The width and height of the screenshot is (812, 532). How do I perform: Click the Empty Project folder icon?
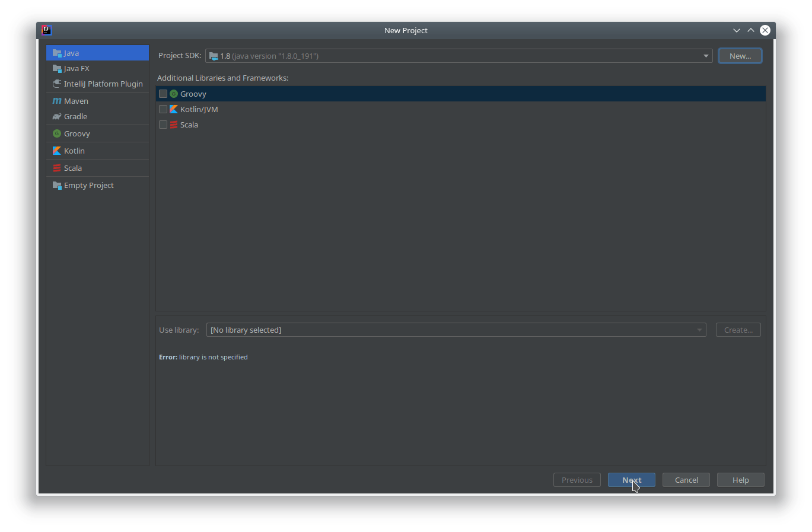[x=57, y=185]
